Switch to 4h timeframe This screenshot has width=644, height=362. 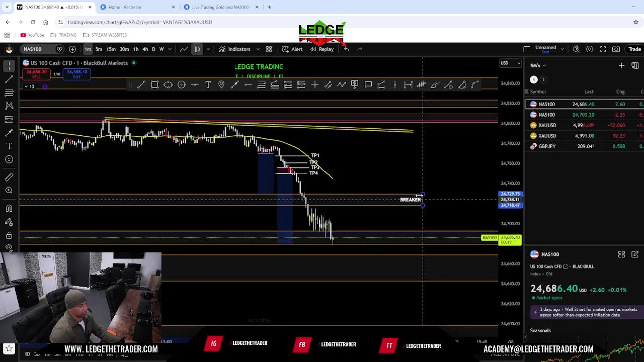145,49
